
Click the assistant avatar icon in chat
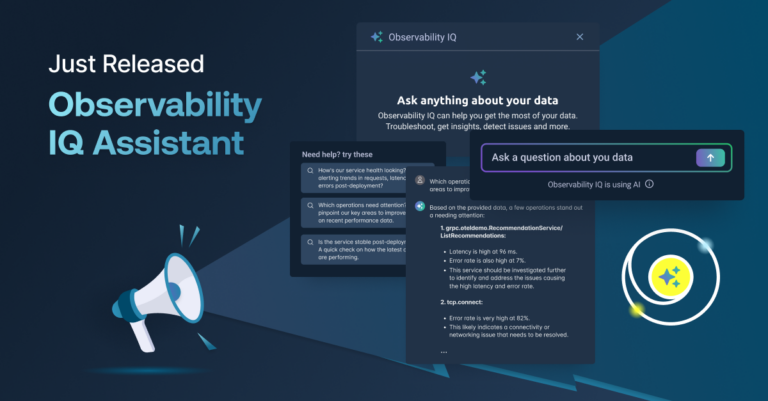(x=420, y=206)
